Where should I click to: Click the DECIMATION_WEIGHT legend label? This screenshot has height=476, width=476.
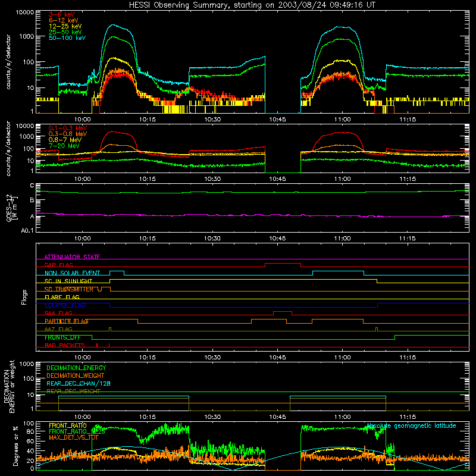[76, 375]
